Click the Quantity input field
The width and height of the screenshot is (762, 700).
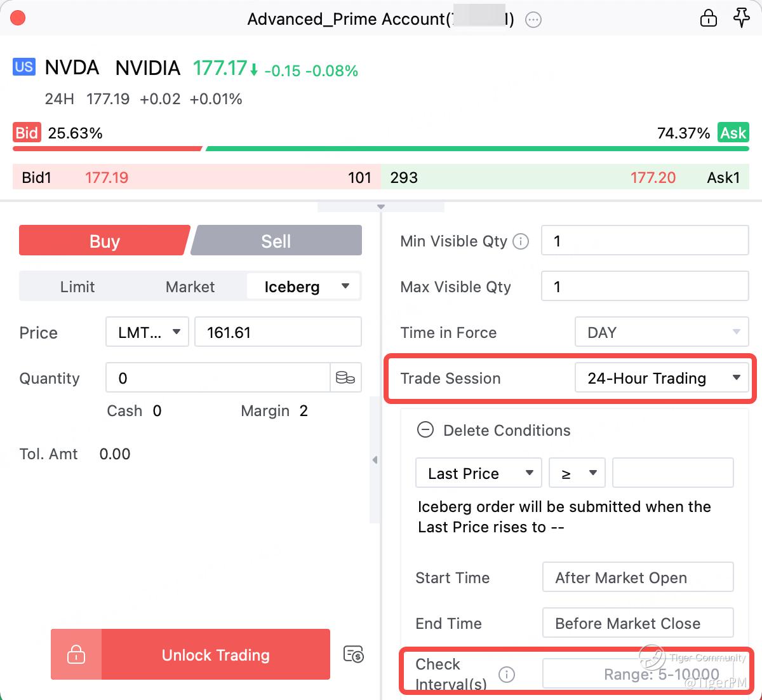[x=218, y=378]
